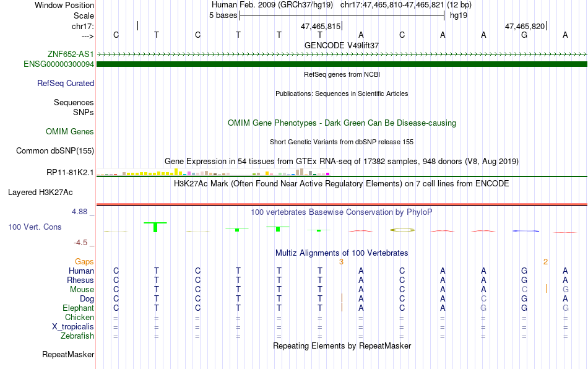Click the blue PhyloP mark under base G

click(525, 231)
